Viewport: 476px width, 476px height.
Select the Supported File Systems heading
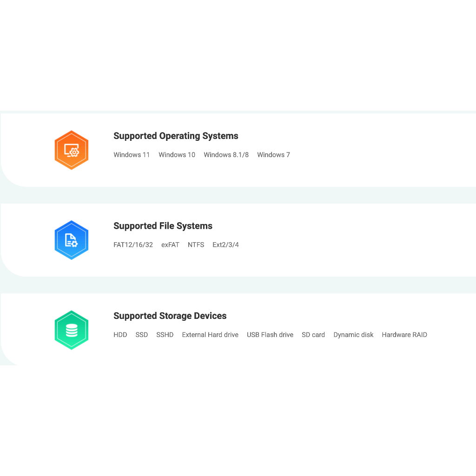tap(163, 226)
